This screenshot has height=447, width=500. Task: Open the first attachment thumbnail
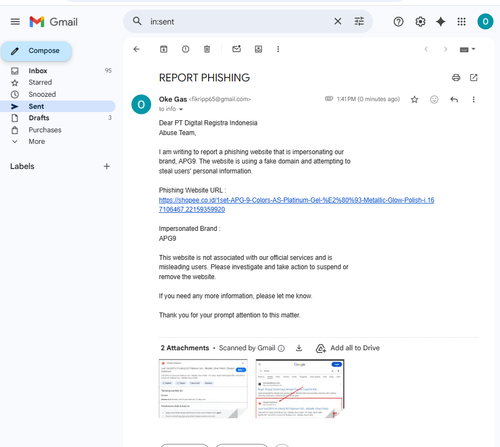pos(203,388)
